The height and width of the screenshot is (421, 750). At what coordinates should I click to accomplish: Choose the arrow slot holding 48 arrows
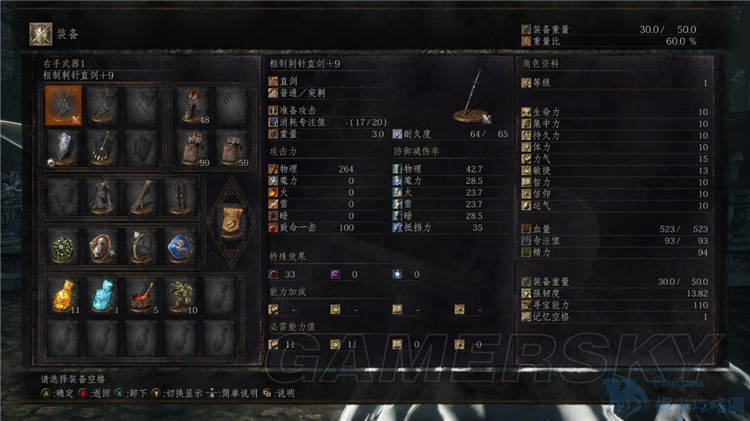coord(193,105)
